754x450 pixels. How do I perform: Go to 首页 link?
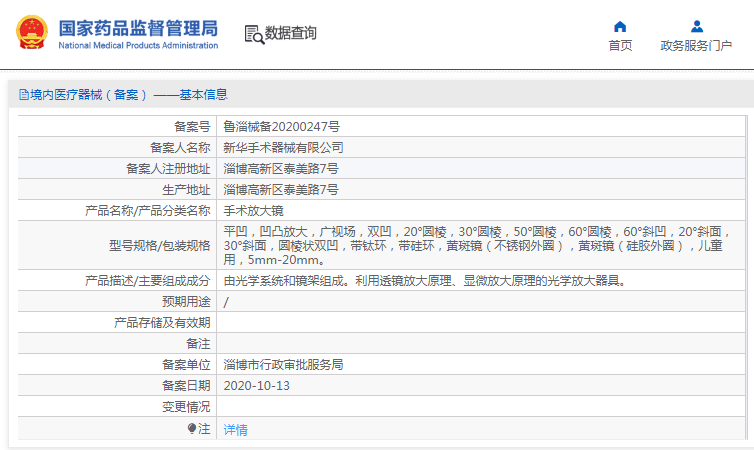(620, 45)
